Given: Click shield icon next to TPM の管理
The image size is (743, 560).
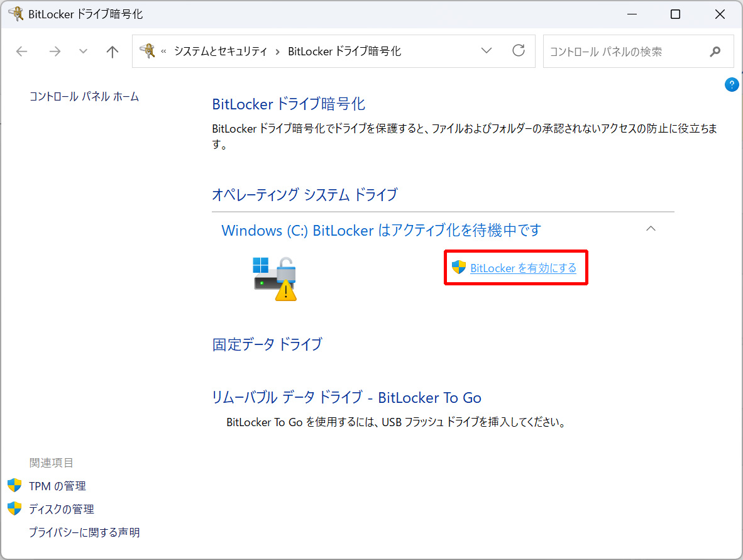Looking at the screenshot, I should click(x=14, y=485).
